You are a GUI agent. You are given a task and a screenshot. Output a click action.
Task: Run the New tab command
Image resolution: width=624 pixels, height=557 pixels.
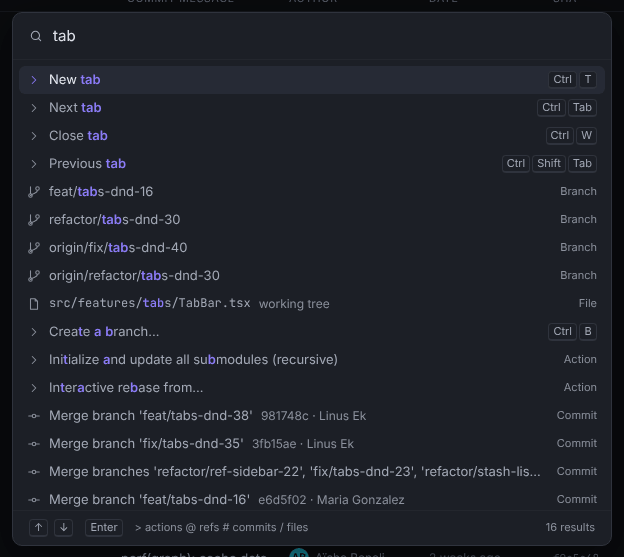point(312,80)
